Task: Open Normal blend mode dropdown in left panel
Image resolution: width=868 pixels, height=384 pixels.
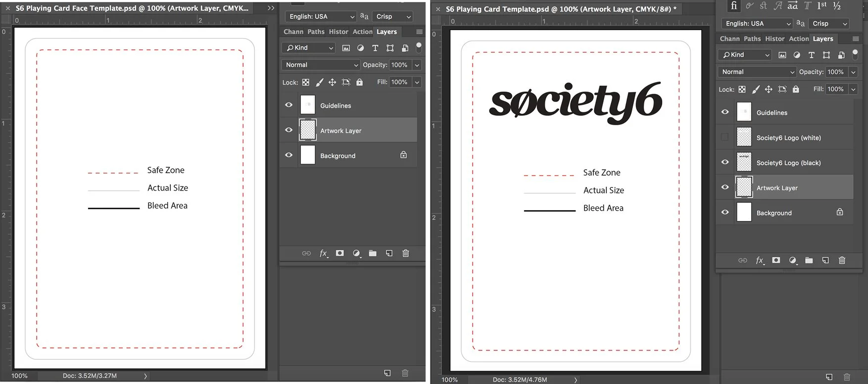Action: 321,65
